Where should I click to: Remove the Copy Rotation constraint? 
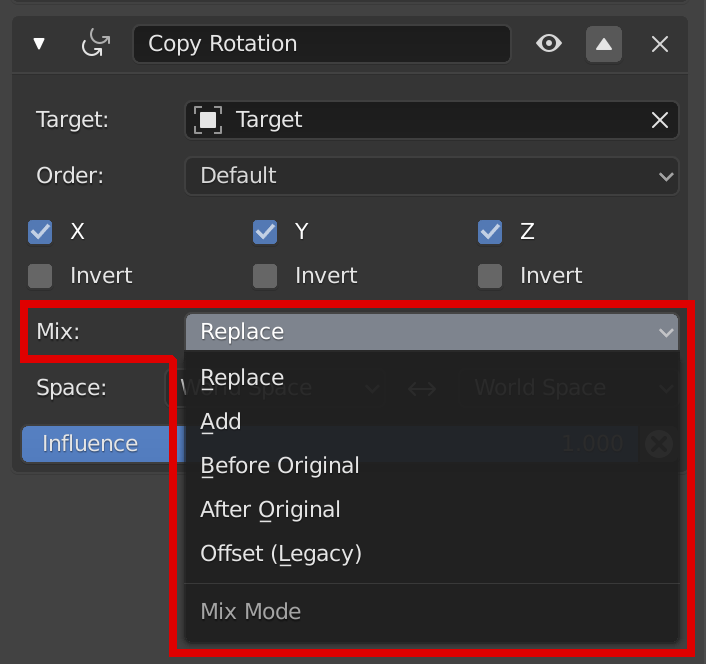[660, 44]
